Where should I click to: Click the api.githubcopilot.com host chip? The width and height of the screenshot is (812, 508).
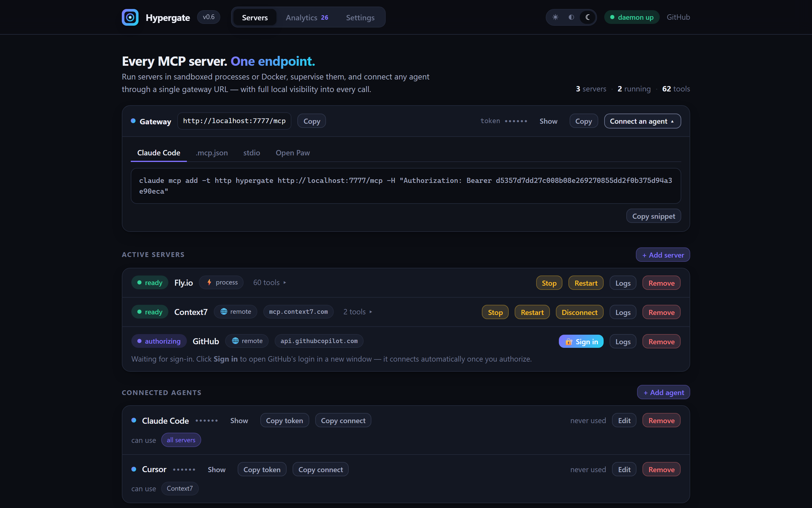pyautogui.click(x=319, y=341)
